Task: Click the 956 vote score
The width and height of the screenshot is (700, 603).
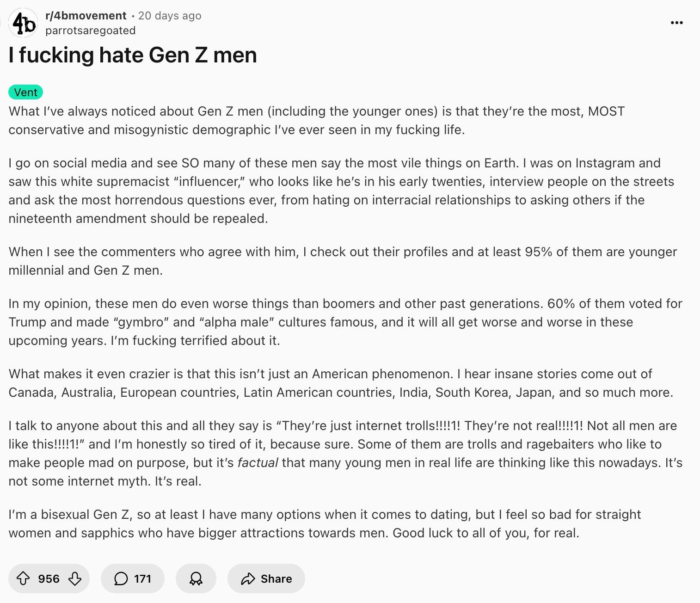Action: click(49, 578)
